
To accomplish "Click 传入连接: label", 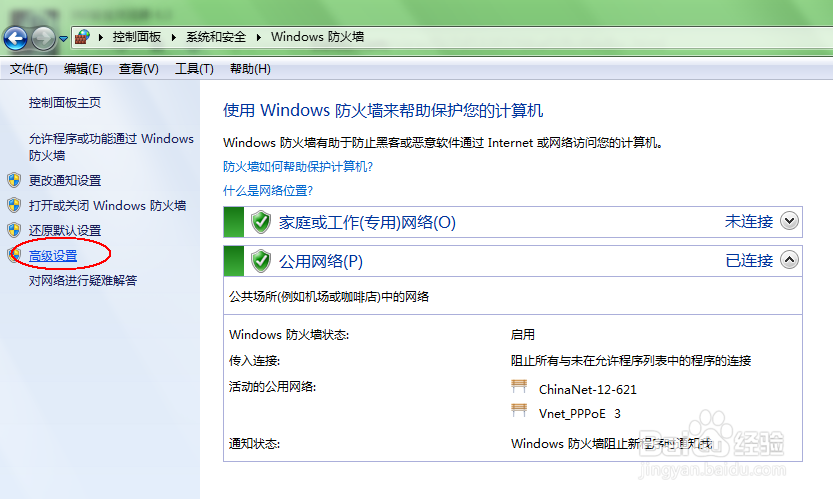I will pyautogui.click(x=254, y=361).
